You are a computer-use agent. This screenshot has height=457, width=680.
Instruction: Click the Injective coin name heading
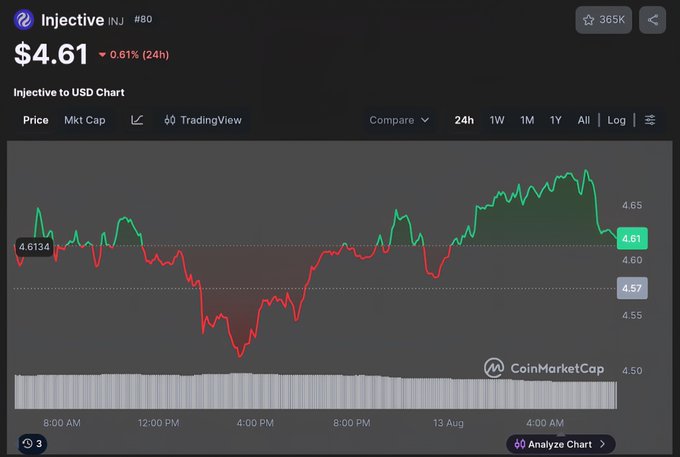click(x=72, y=20)
